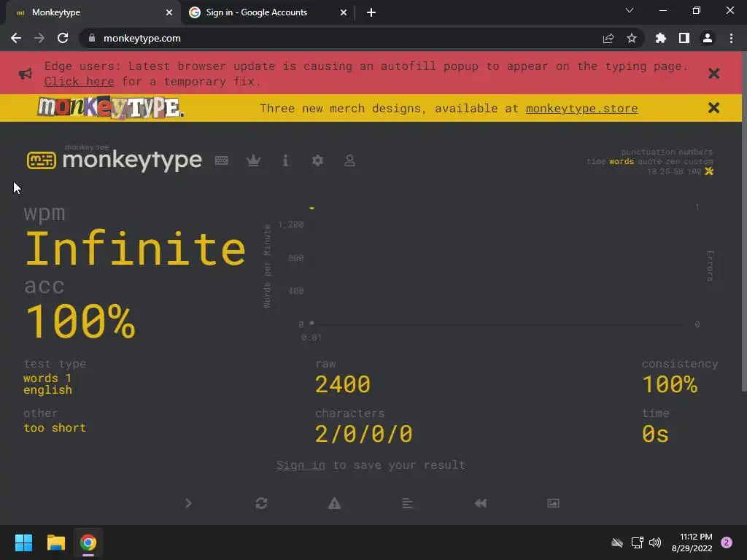This screenshot has height=560, width=747.
Task: Click the page vertical scrollbar
Action: [x=744, y=222]
